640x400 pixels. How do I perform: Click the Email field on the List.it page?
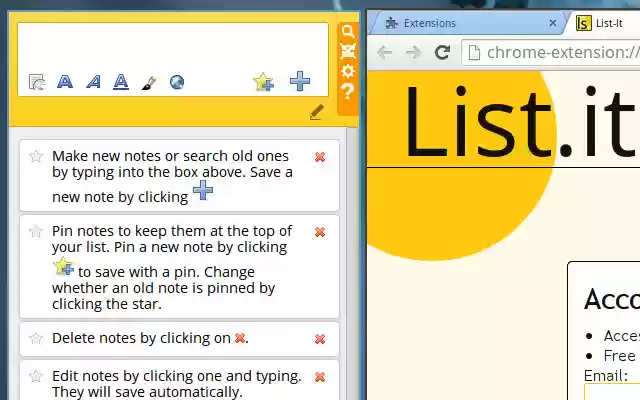(x=612, y=391)
